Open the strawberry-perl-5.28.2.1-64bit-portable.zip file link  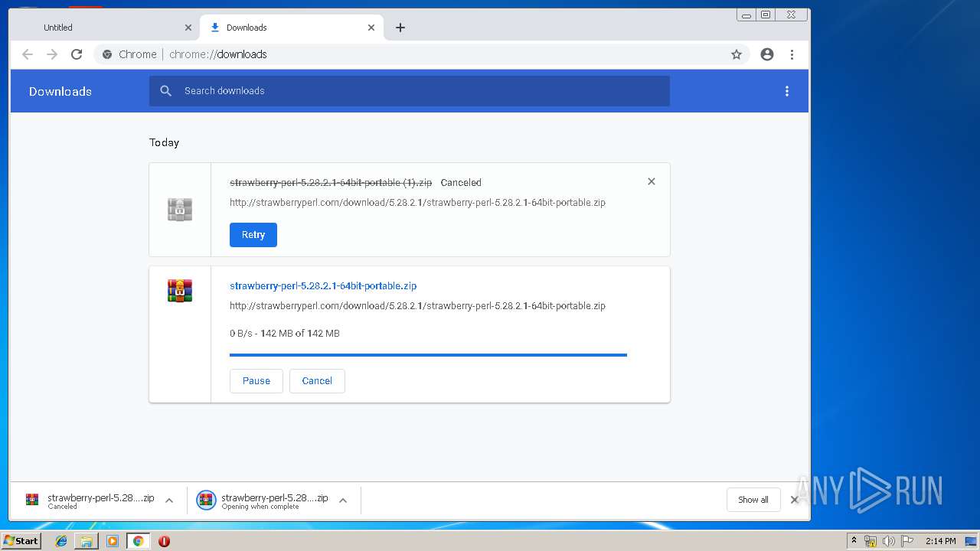pyautogui.click(x=323, y=285)
